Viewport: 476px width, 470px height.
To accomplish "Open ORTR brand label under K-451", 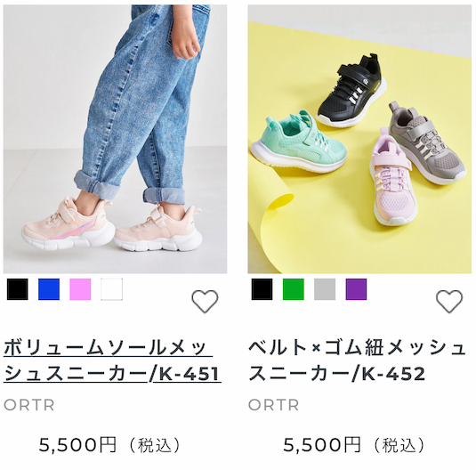I will (29, 405).
